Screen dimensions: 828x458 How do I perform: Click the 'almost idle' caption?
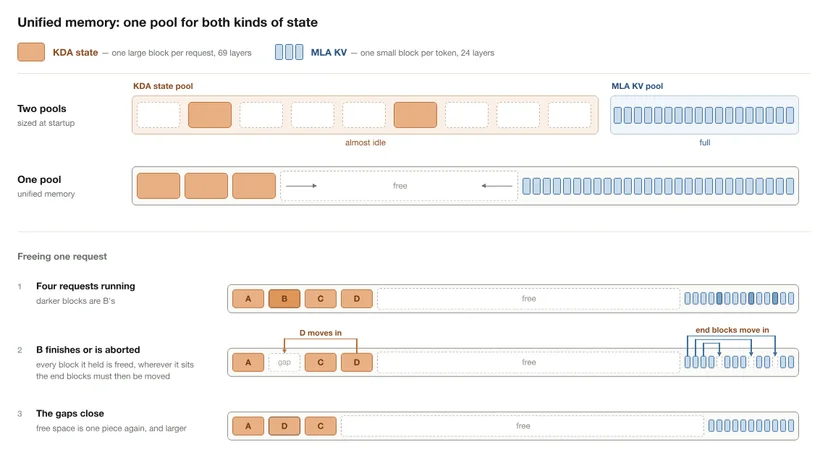pos(365,143)
